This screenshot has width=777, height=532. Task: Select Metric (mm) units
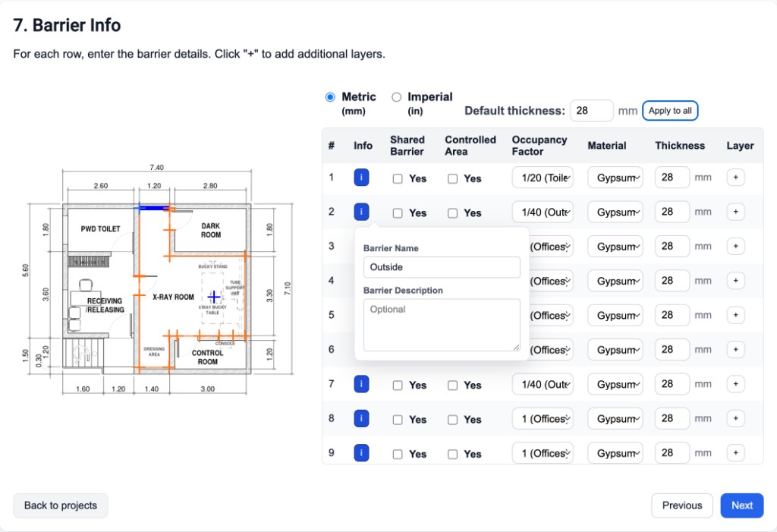330,97
